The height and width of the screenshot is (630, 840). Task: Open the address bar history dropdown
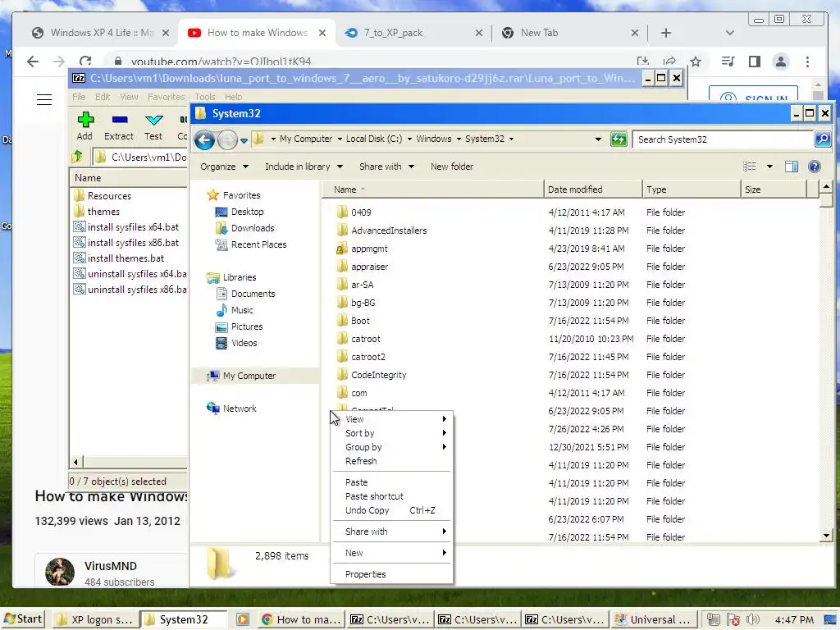point(598,139)
